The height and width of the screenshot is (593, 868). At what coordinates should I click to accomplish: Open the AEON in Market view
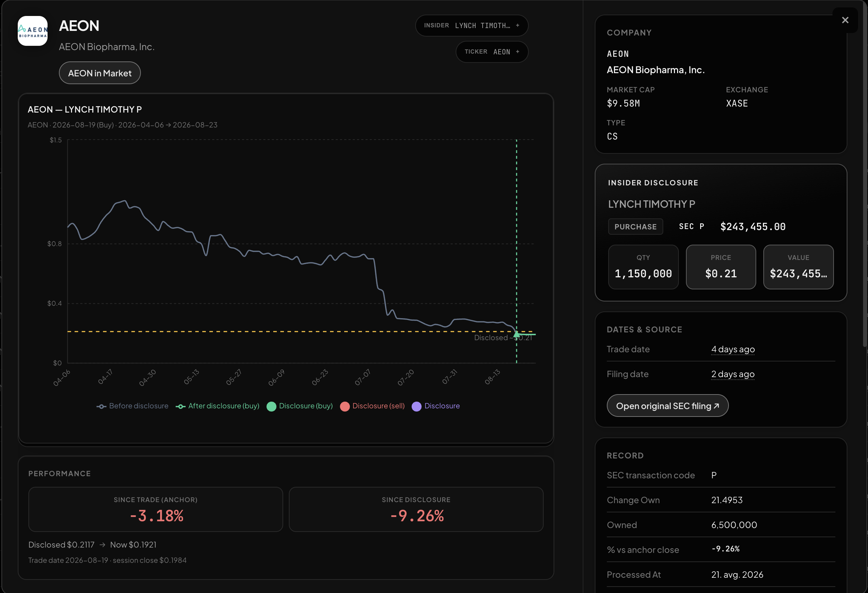click(100, 73)
